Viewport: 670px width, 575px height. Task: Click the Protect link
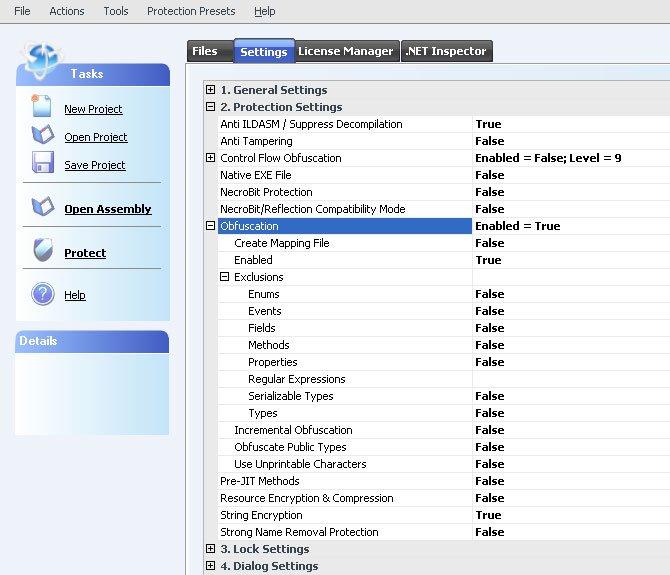tap(85, 253)
